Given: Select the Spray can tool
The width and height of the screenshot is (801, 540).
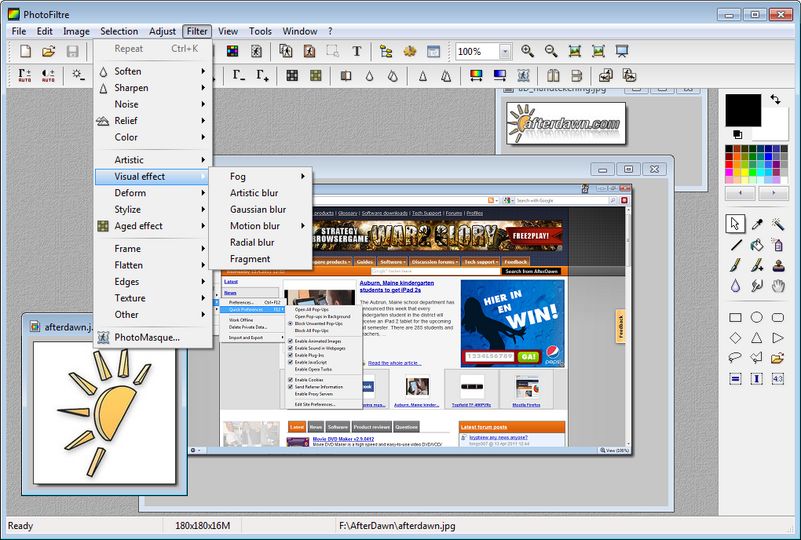Looking at the screenshot, I should [778, 245].
